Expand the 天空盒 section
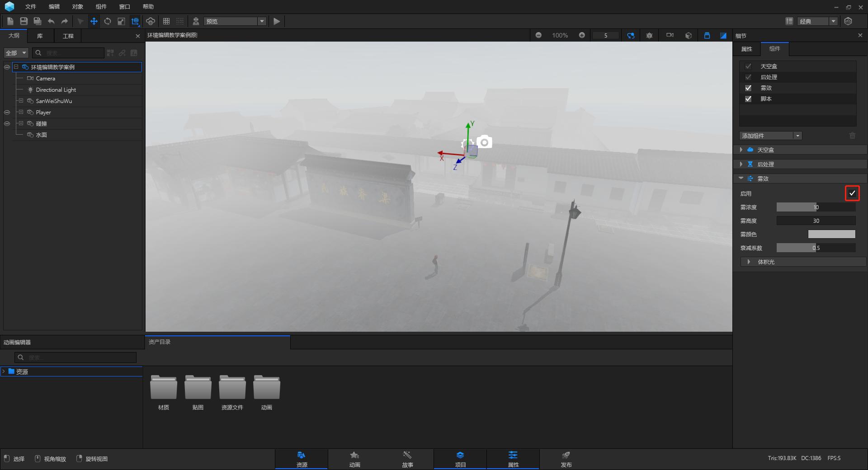Viewport: 868px width, 470px height. coord(741,150)
